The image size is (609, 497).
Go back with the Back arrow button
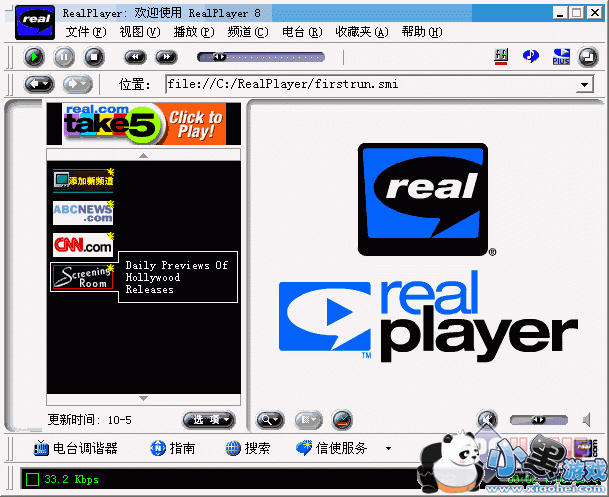pyautogui.click(x=39, y=83)
